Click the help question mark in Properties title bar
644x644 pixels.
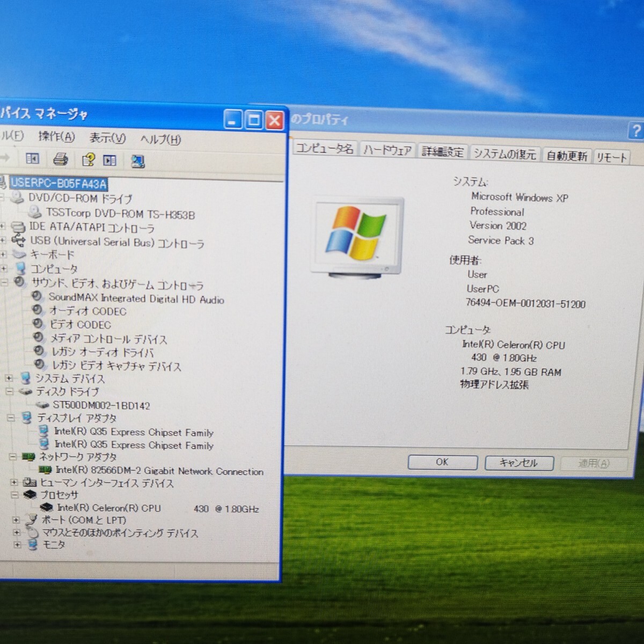[x=636, y=130]
